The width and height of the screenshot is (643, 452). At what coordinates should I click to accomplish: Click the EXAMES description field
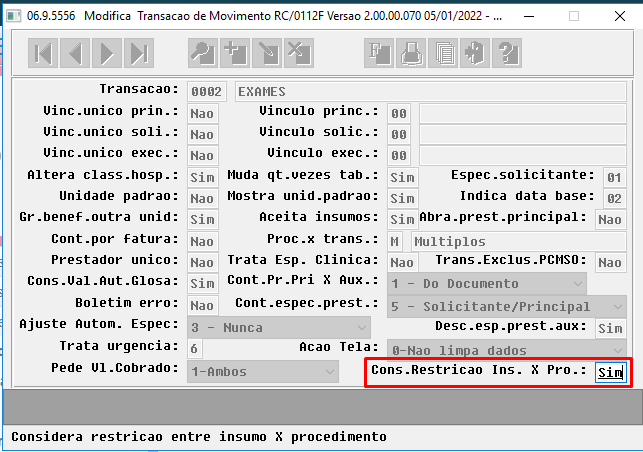tap(431, 91)
